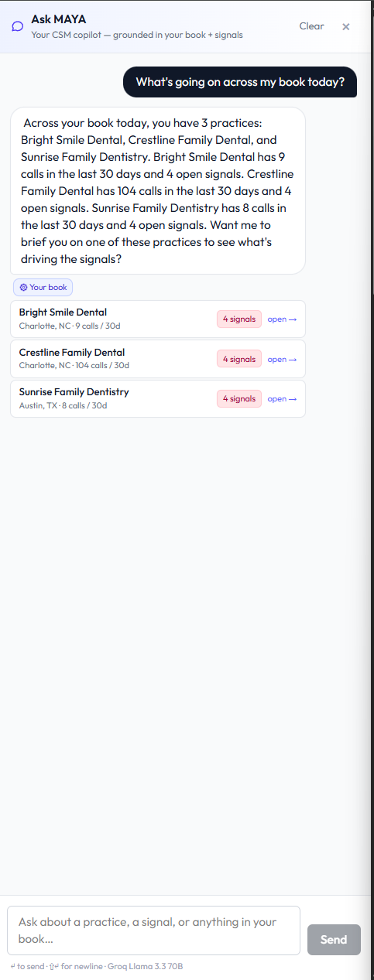Open Bright Smile Dental via open arrow
The width and height of the screenshot is (374, 980).
282,319
